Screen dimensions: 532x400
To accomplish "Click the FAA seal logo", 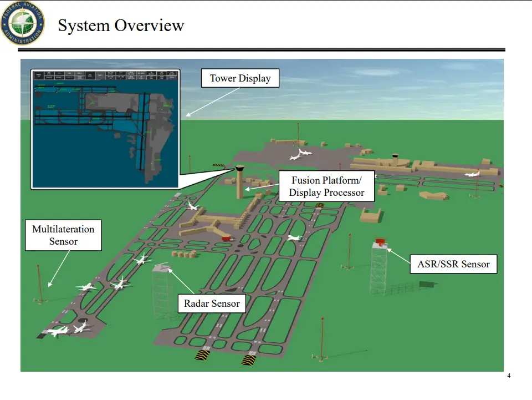I will tap(21, 22).
